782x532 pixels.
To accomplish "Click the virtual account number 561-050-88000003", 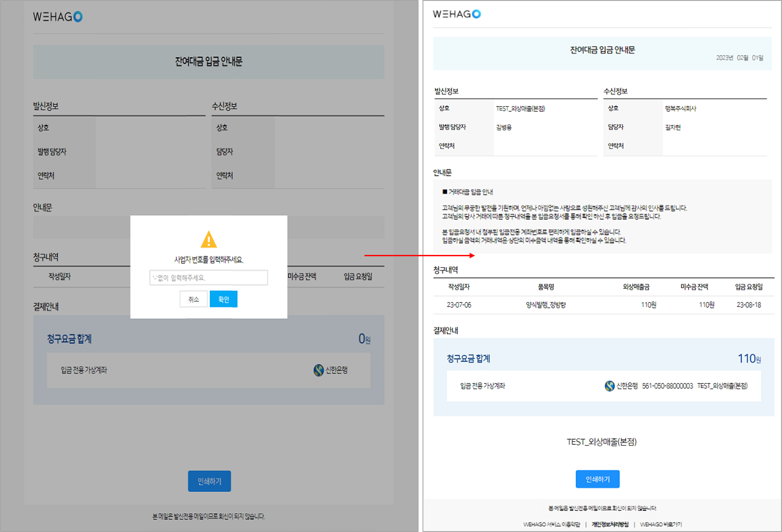I will tap(668, 386).
